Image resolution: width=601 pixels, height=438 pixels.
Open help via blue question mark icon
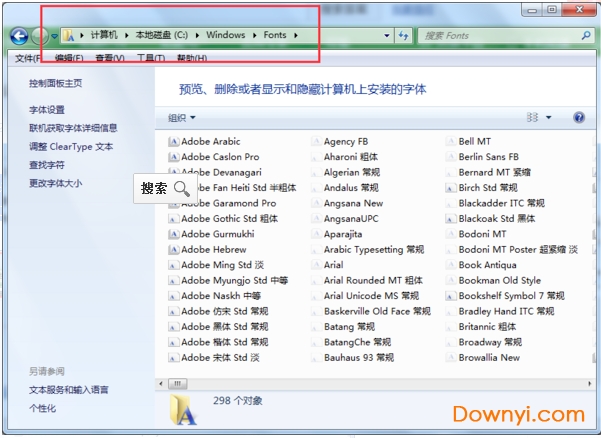point(579,117)
